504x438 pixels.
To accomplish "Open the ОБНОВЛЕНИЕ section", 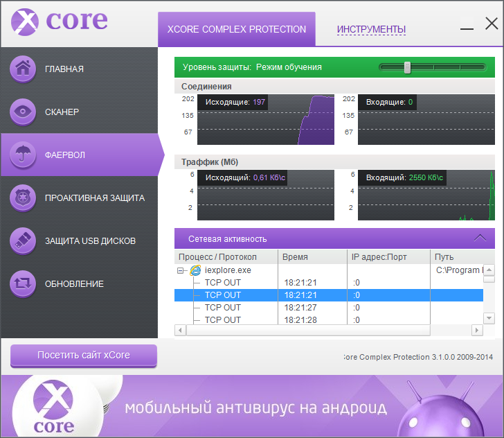I will coord(79,284).
